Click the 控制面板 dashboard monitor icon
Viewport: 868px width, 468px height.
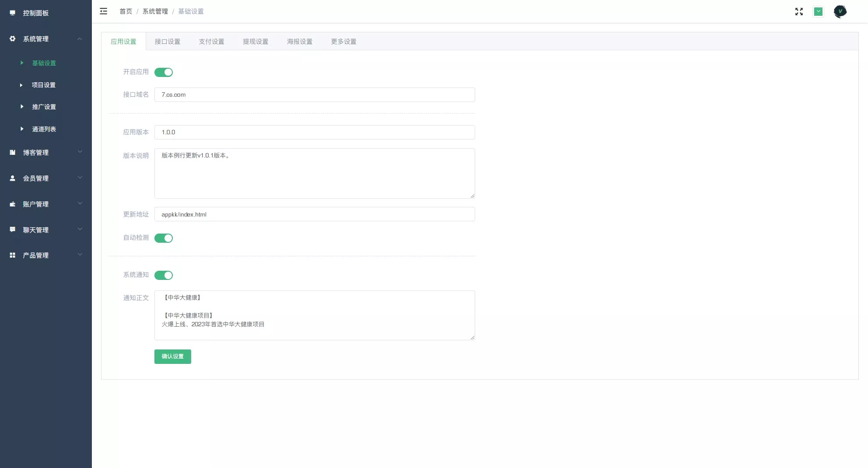[12, 13]
